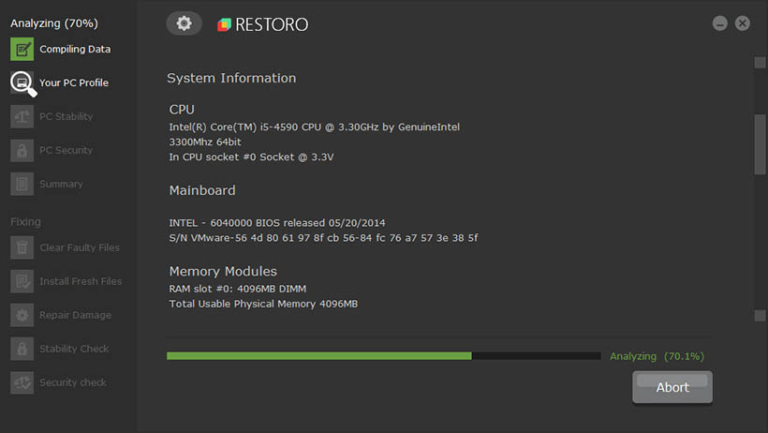Click the PC Stability scales icon
The height and width of the screenshot is (433, 768).
22,117
